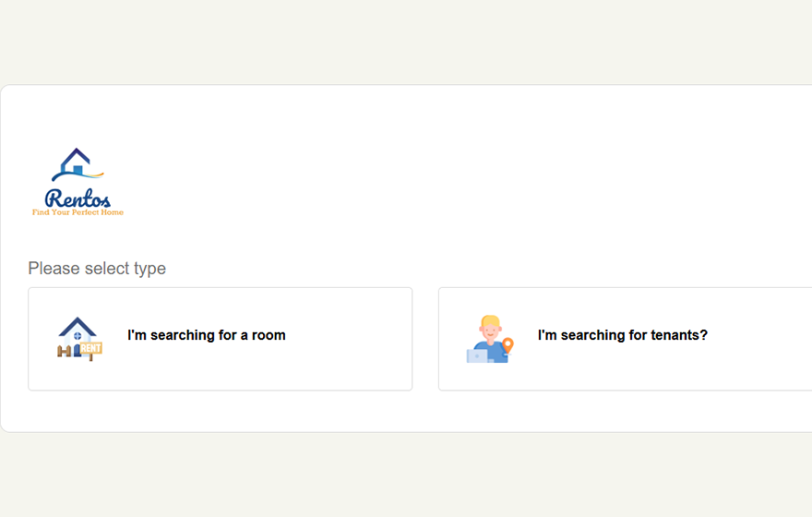Click the house-for-rent icon

pyautogui.click(x=79, y=338)
